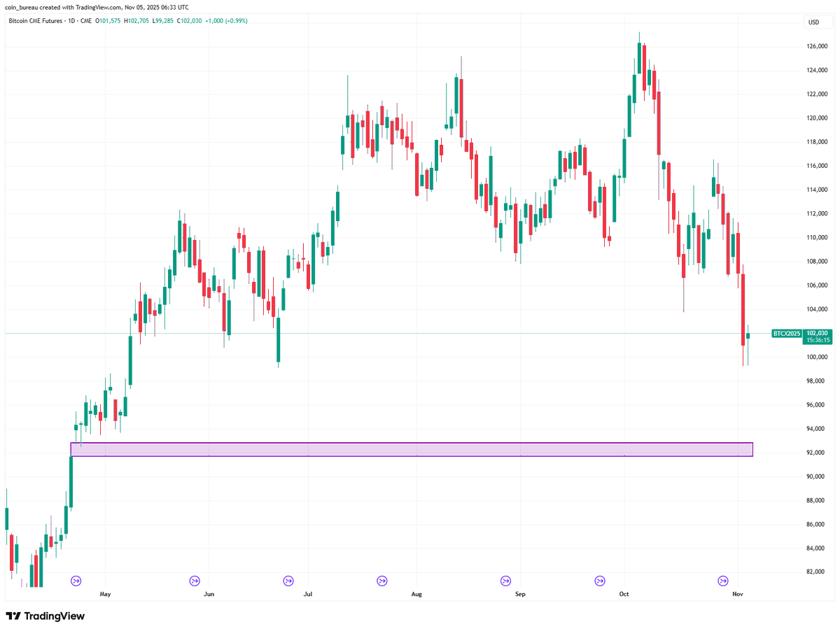The image size is (840, 631).
Task: Click the TradingView logo in the bottom corner
Action: (45, 616)
